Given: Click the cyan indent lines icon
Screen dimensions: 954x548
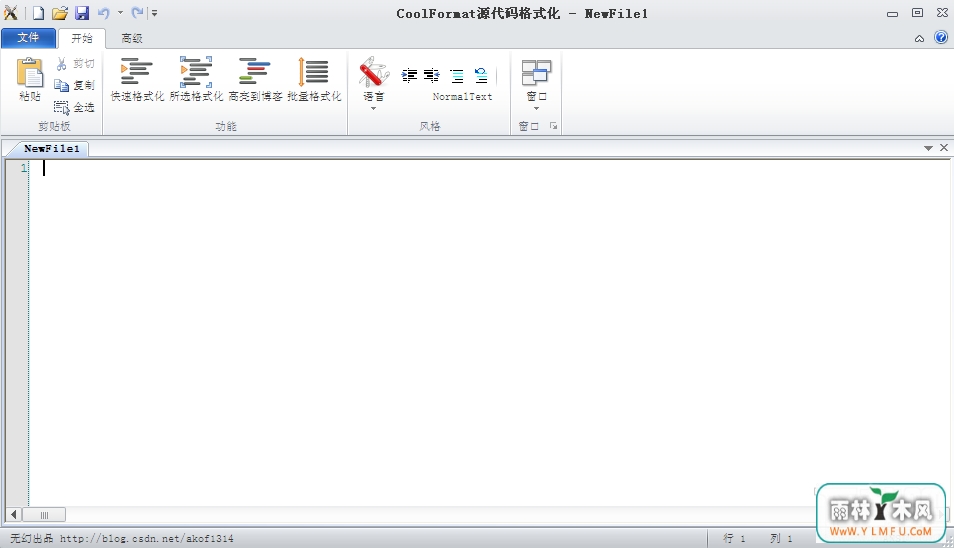Looking at the screenshot, I should point(456,75).
